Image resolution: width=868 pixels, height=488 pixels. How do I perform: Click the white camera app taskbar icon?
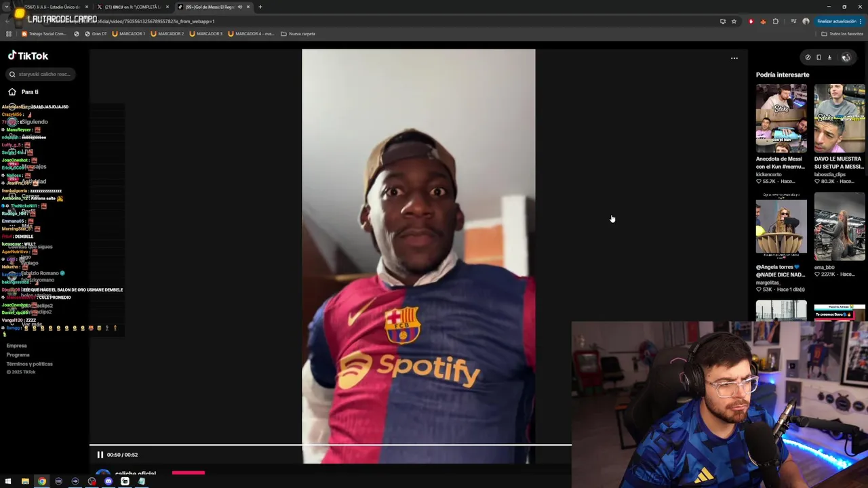[125, 481]
